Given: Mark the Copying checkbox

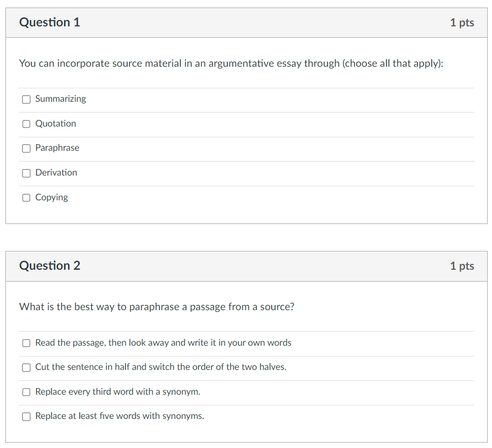Looking at the screenshot, I should (x=26, y=198).
